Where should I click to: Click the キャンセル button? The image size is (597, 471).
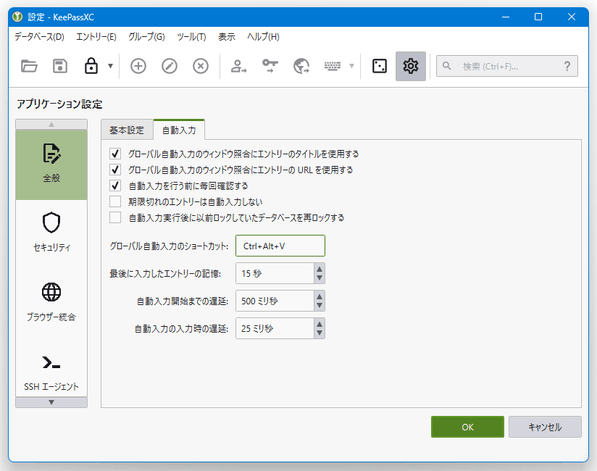pyautogui.click(x=545, y=427)
